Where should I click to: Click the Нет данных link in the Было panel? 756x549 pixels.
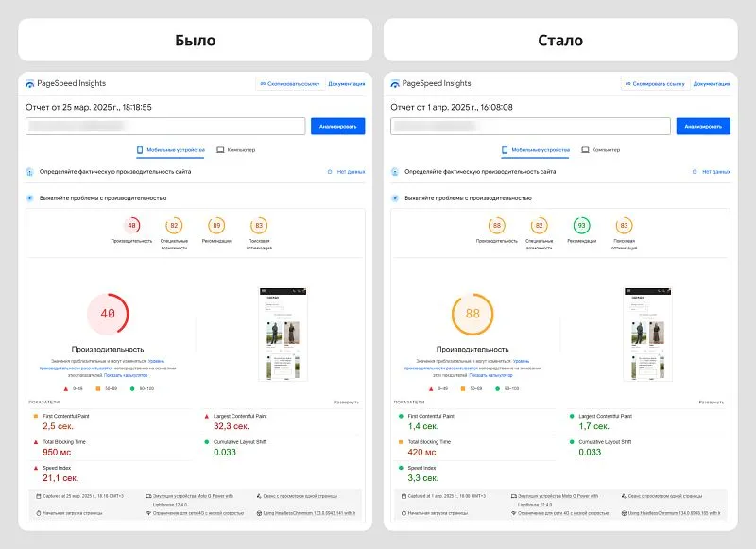(347, 172)
